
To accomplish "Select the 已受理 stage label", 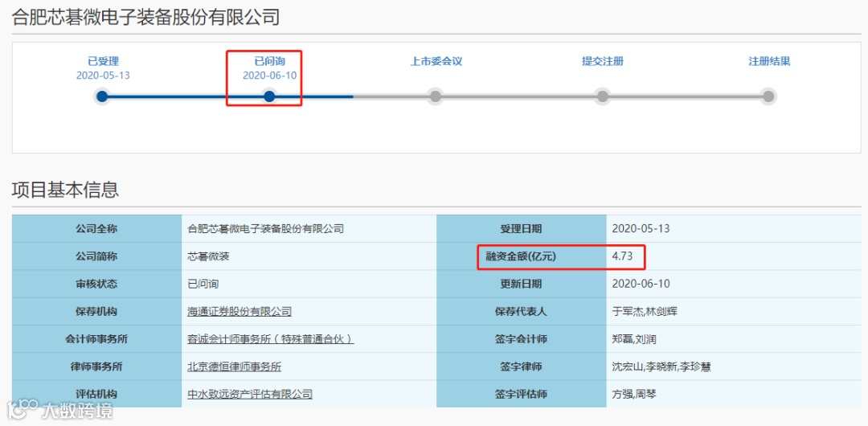I will pyautogui.click(x=104, y=61).
